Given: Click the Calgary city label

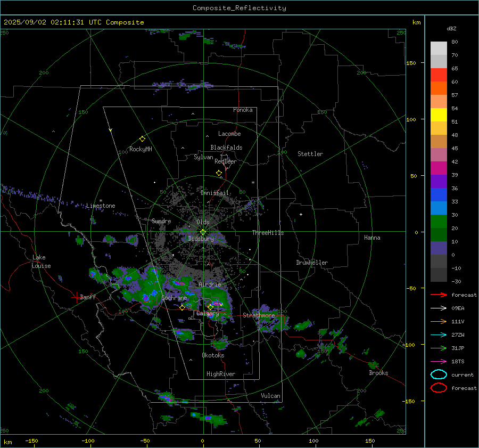Looking at the screenshot, I should (208, 313).
